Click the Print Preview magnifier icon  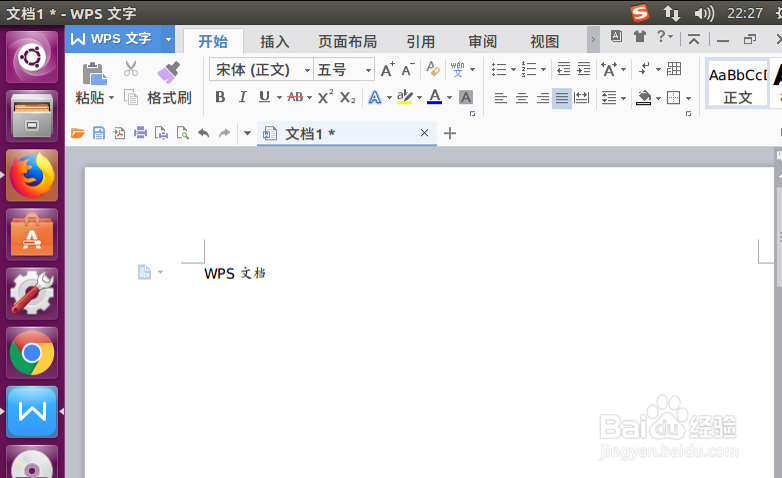click(x=183, y=133)
